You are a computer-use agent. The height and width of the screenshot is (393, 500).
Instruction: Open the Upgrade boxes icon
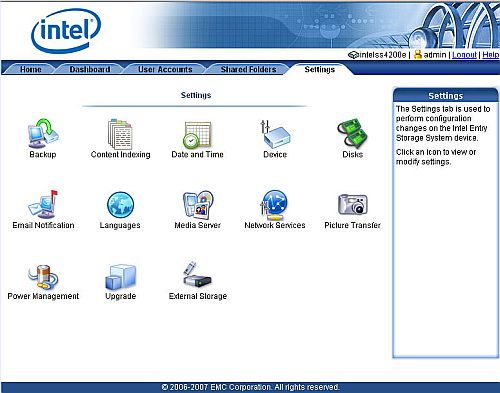tap(121, 277)
